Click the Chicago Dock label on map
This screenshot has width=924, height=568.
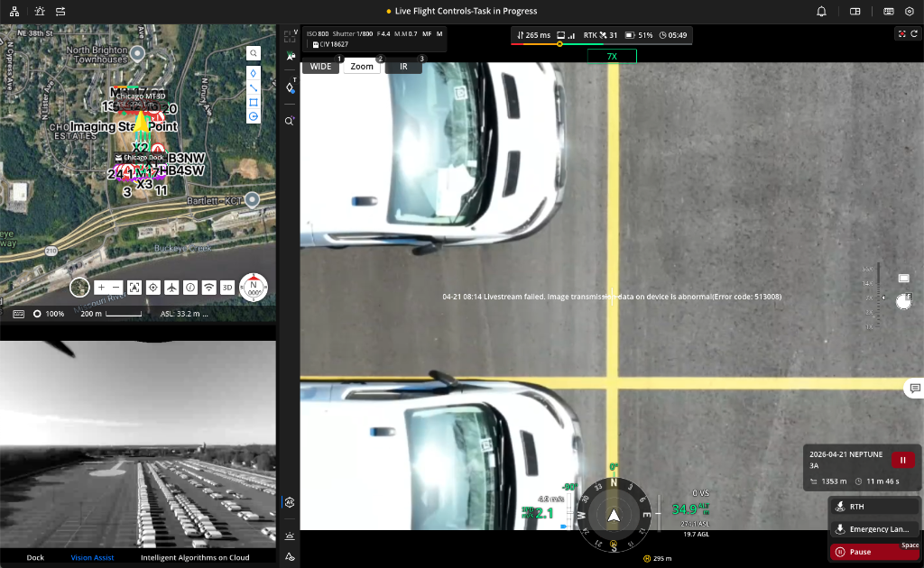(x=139, y=158)
